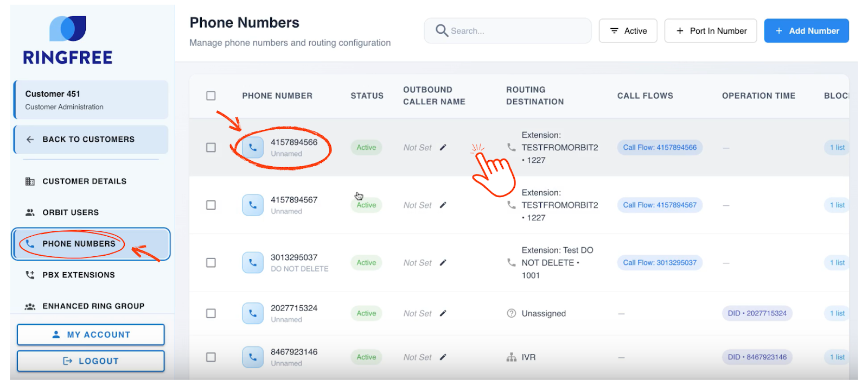
Task: Edit caller name for 8467923146
Action: pyautogui.click(x=443, y=357)
